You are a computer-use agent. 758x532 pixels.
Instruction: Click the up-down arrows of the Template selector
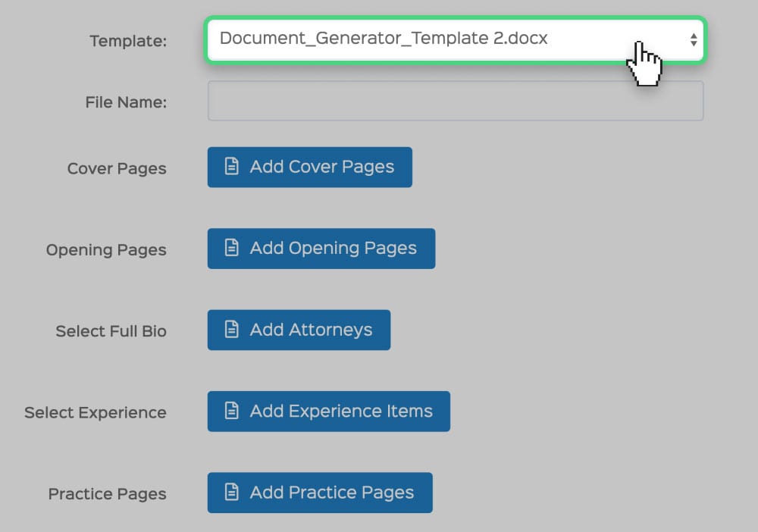pos(693,40)
